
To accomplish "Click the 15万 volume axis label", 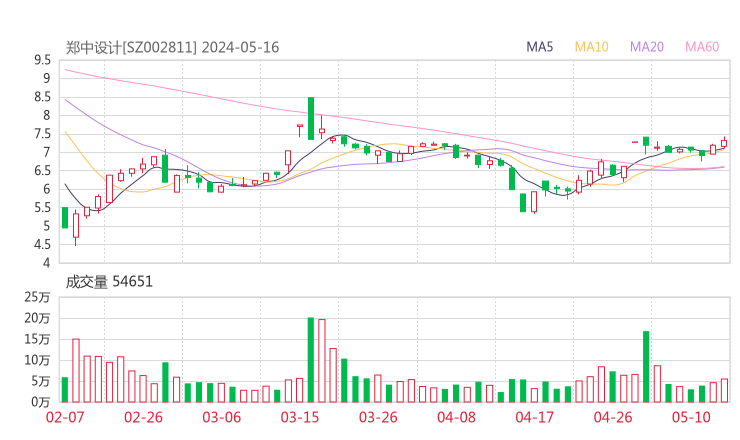I will pyautogui.click(x=37, y=339).
